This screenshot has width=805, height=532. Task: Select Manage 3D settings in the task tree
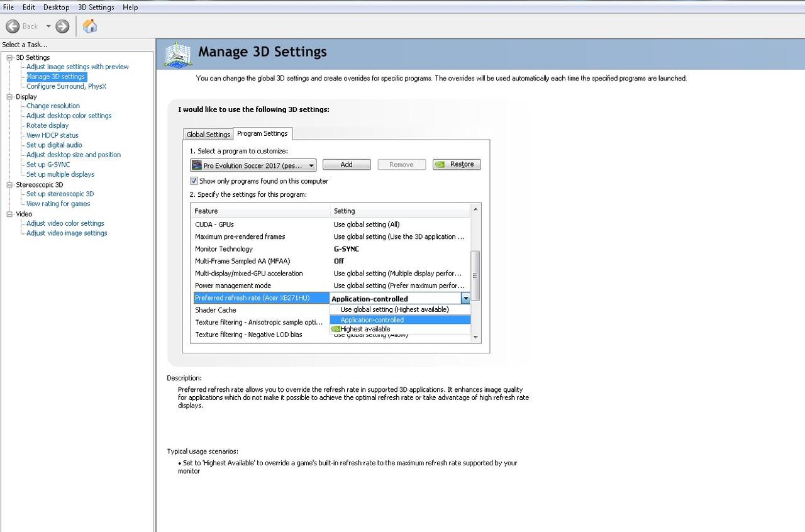click(x=55, y=77)
